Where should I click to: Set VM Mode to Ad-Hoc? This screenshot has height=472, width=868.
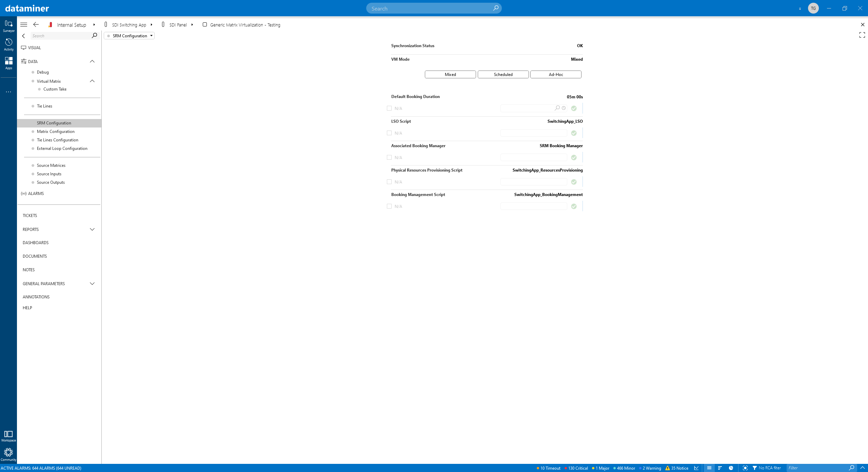point(556,74)
